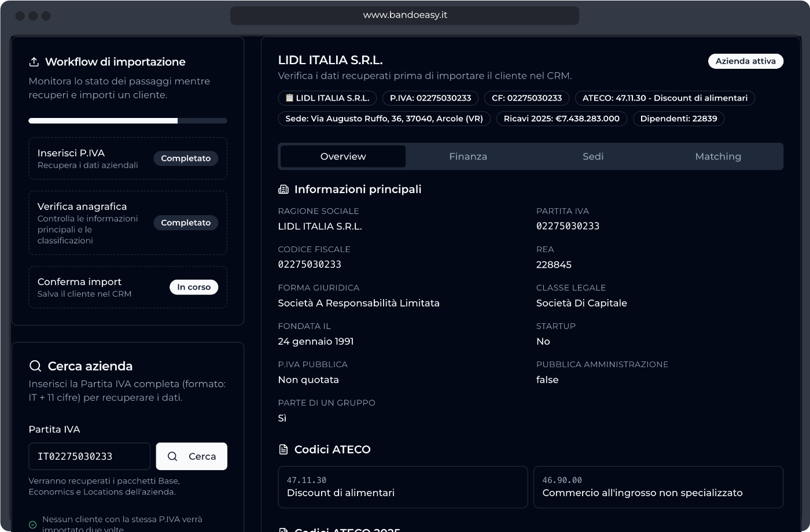
Task: Click the In corso status badge
Action: pyautogui.click(x=194, y=287)
